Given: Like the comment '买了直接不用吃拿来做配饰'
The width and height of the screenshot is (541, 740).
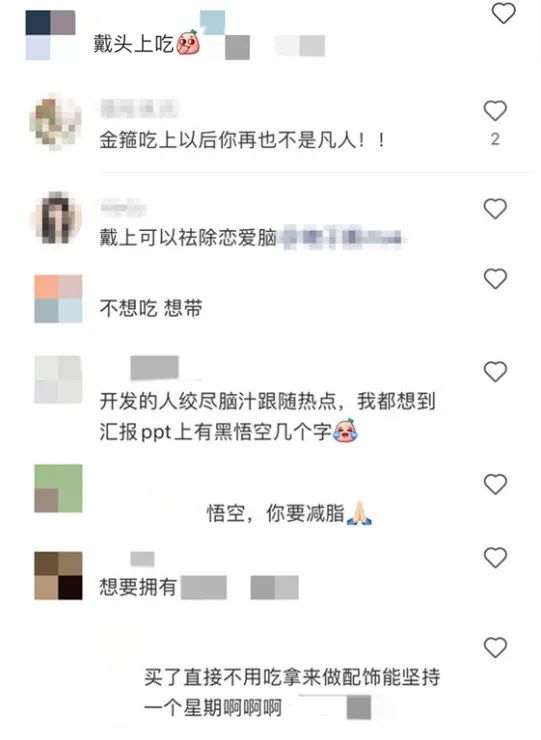Looking at the screenshot, I should coord(495,647).
